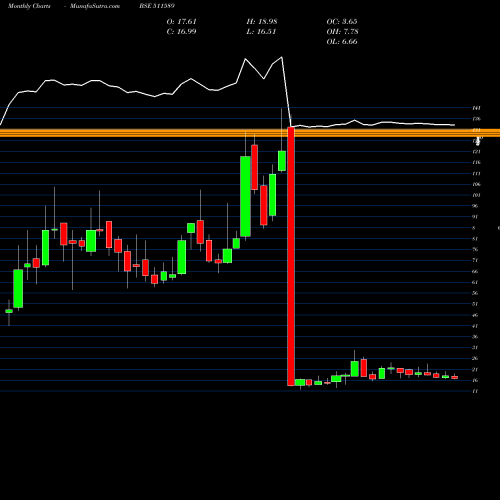Click the price axis label '41'
The image size is (500, 500).
475,326
